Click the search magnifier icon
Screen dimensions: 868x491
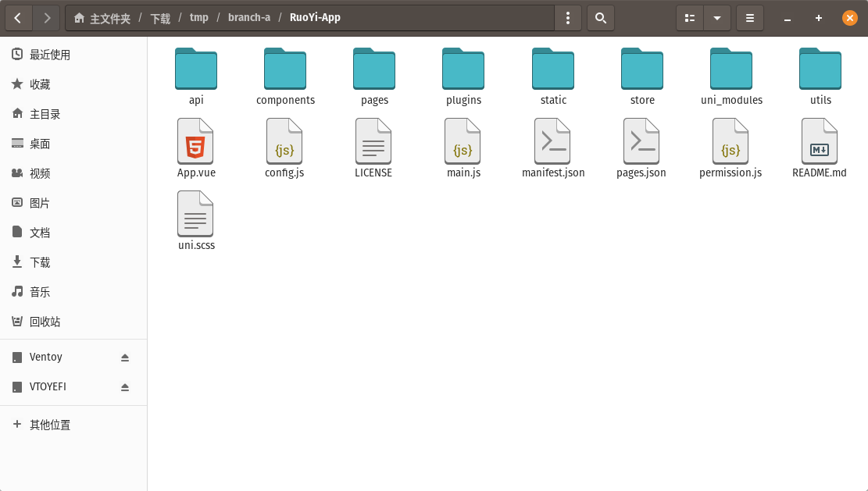[x=600, y=18]
